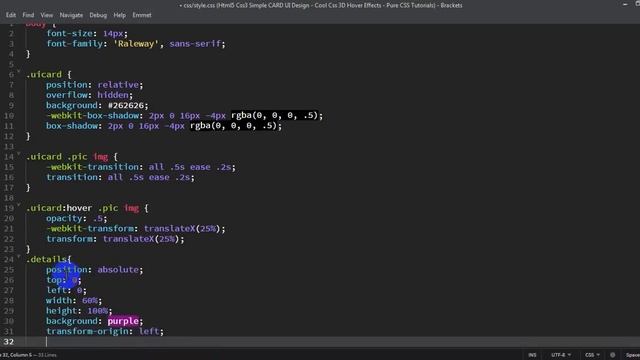Collapse the .uicard .pic img fold on line 14
The image size is (640, 360).
click(19, 154)
